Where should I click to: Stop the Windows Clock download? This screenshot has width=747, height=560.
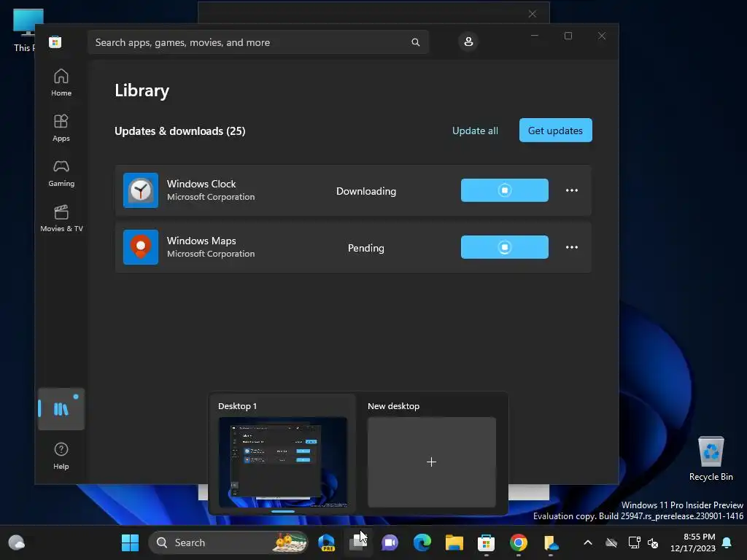click(505, 190)
